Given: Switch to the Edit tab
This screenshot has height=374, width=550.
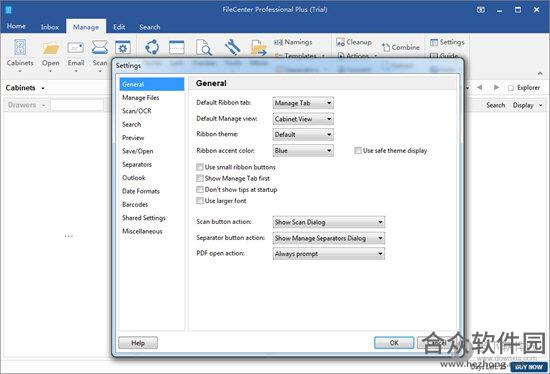Looking at the screenshot, I should pyautogui.click(x=119, y=27).
